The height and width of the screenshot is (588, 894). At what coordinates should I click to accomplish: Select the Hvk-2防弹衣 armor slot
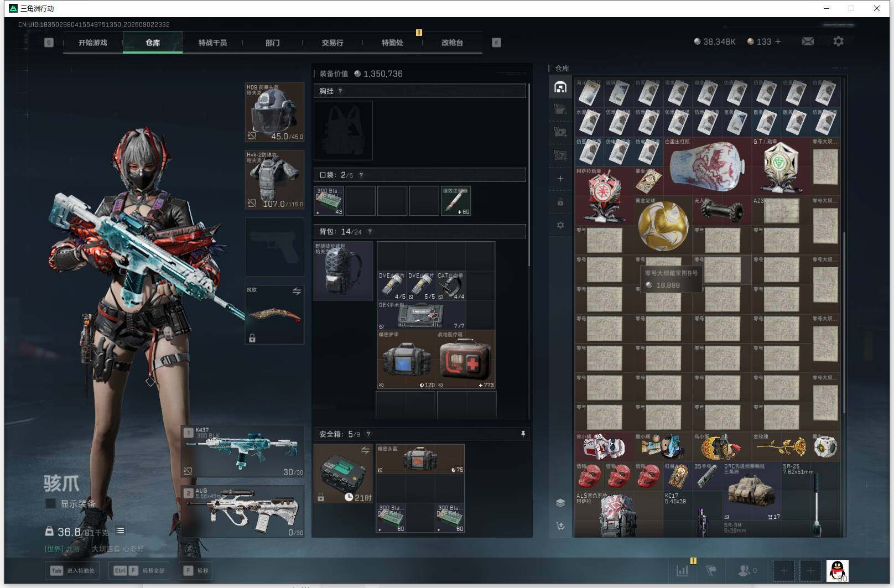(274, 180)
